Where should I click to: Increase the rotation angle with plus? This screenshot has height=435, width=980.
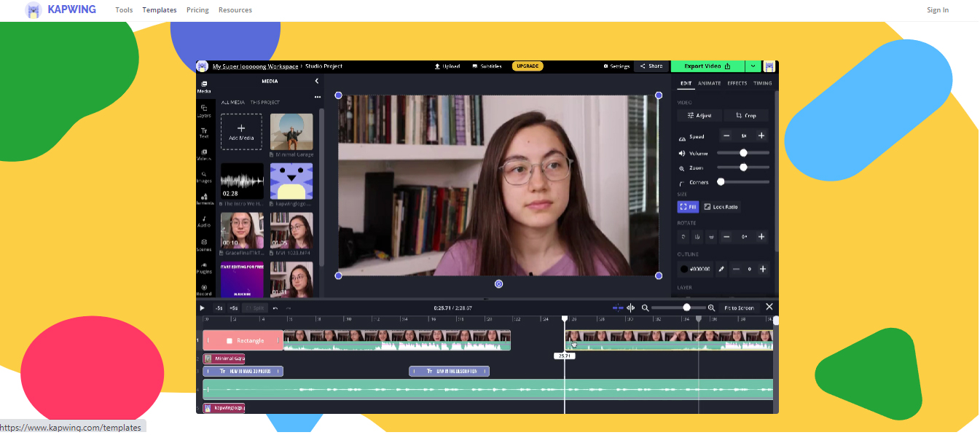[x=761, y=237]
